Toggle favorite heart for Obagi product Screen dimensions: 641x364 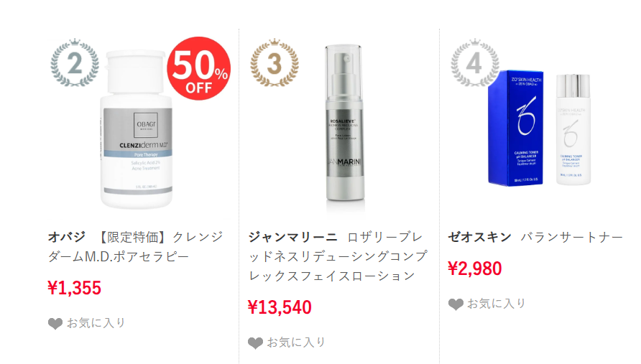point(55,324)
